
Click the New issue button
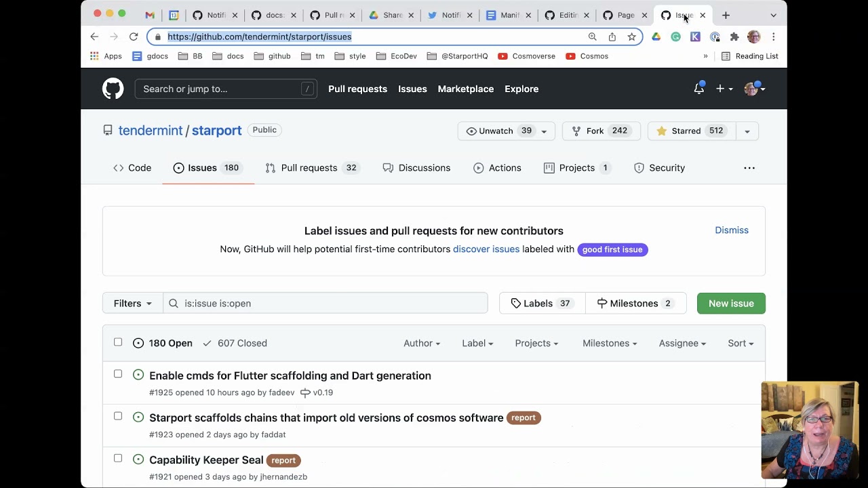point(731,303)
